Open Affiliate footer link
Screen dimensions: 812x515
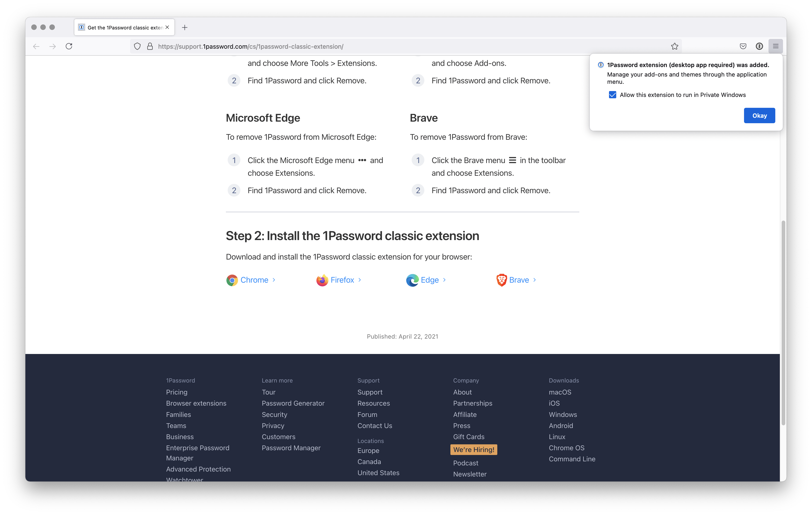[x=465, y=415]
